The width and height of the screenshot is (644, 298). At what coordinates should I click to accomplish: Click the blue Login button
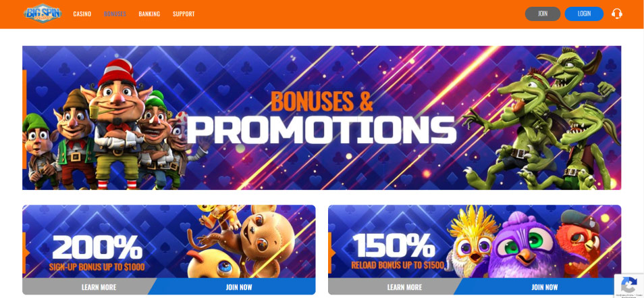(584, 14)
